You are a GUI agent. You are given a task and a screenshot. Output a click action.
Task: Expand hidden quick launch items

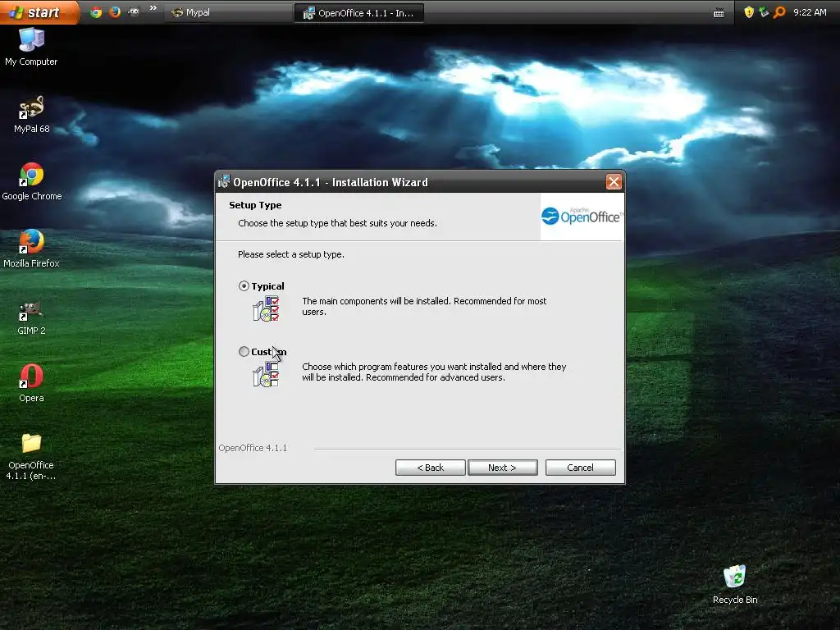click(x=153, y=8)
